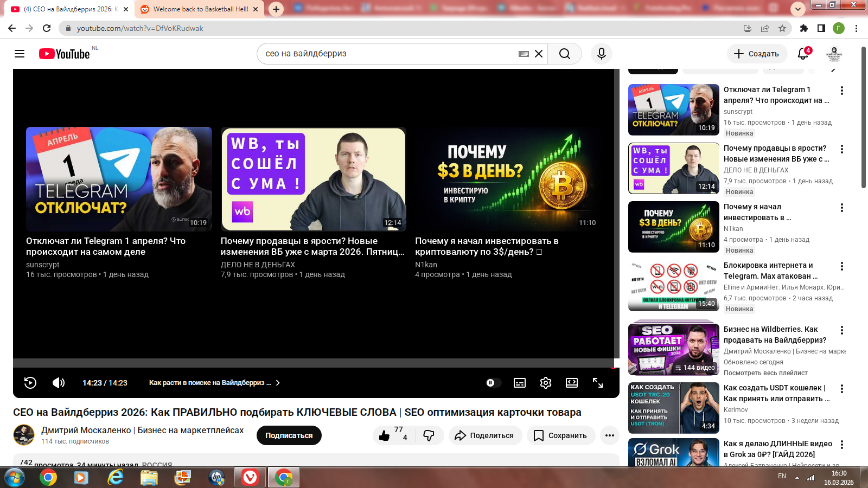The height and width of the screenshot is (488, 868).
Task: Open more actions under the video
Action: pyautogui.click(x=610, y=435)
